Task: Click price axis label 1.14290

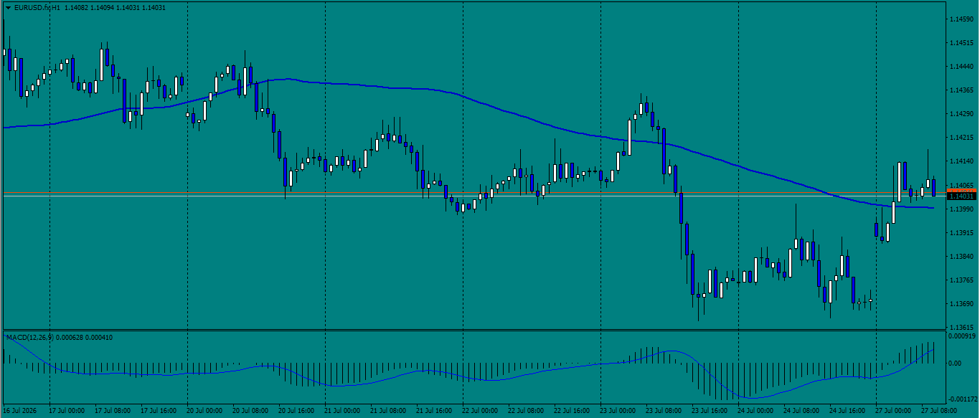Action: [x=961, y=114]
